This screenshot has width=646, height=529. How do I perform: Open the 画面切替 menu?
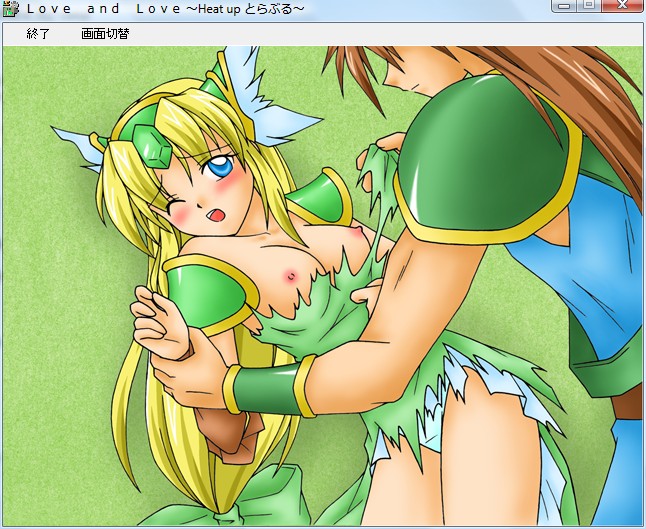click(x=105, y=34)
